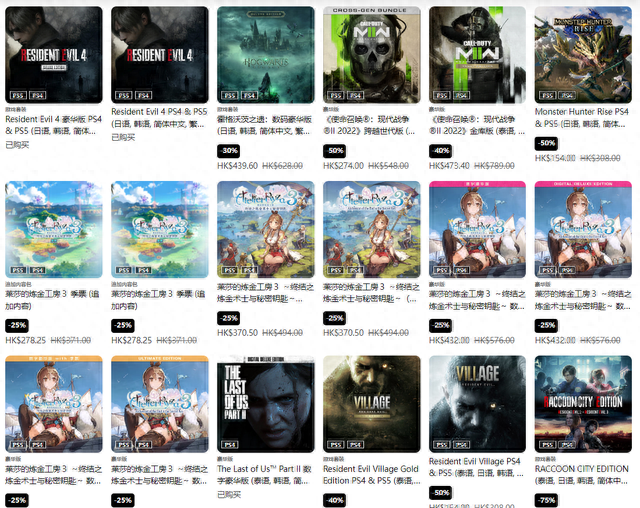
Task: Click the struck-through HK$548.00 original price
Action: point(389,166)
